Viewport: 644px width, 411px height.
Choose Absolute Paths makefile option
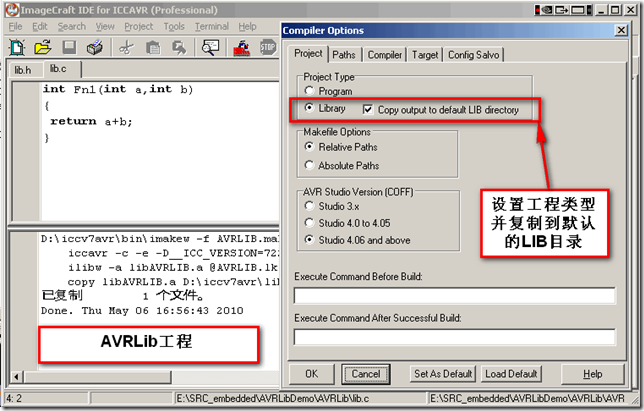click(x=309, y=165)
